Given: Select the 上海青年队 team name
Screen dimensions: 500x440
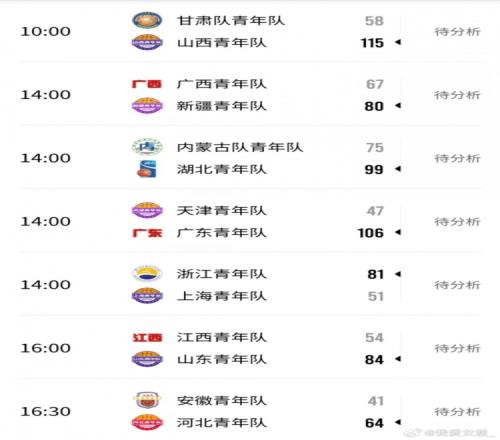Looking at the screenshot, I should tap(222, 296).
